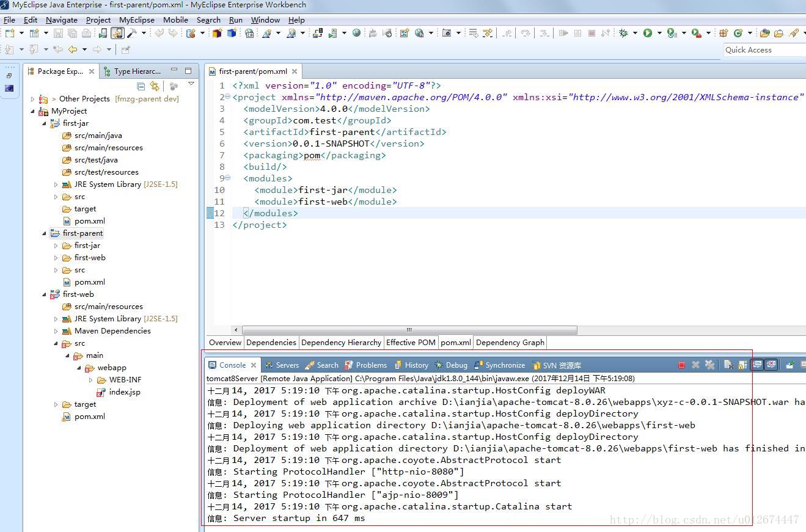
Task: Toggle Link with Editor in Package Explorer
Action: click(155, 86)
